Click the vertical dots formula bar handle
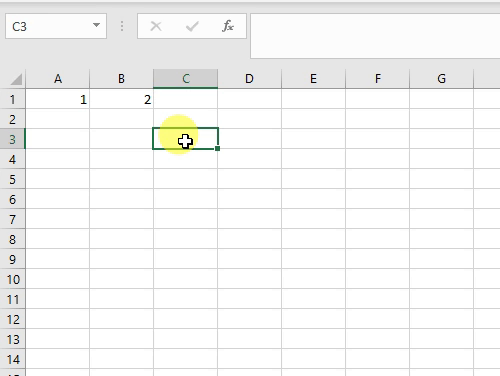 tap(122, 26)
